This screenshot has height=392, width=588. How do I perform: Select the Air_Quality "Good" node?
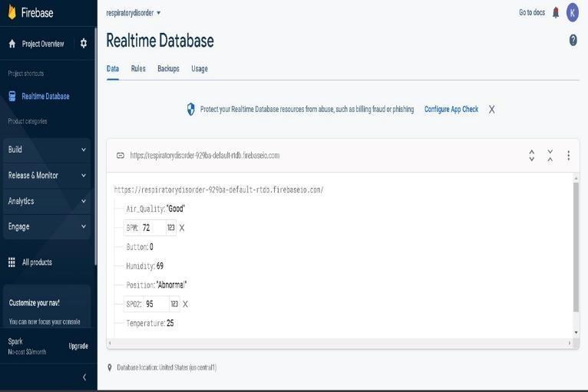pos(155,209)
